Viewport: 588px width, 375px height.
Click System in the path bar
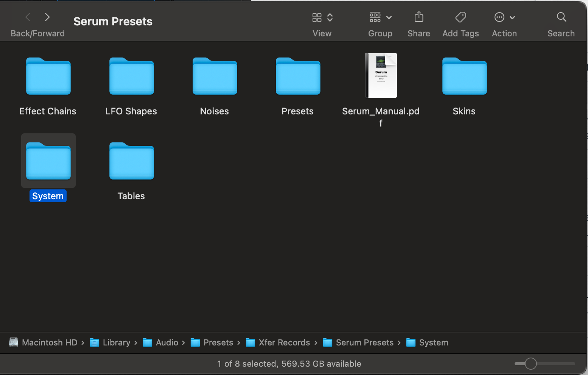pos(427,342)
